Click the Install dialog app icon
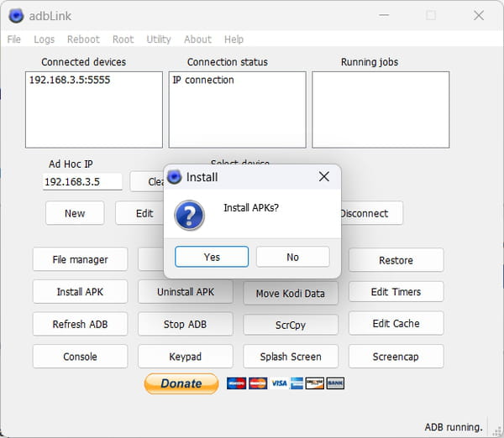Viewport: 504px width, 438px height. coord(175,177)
